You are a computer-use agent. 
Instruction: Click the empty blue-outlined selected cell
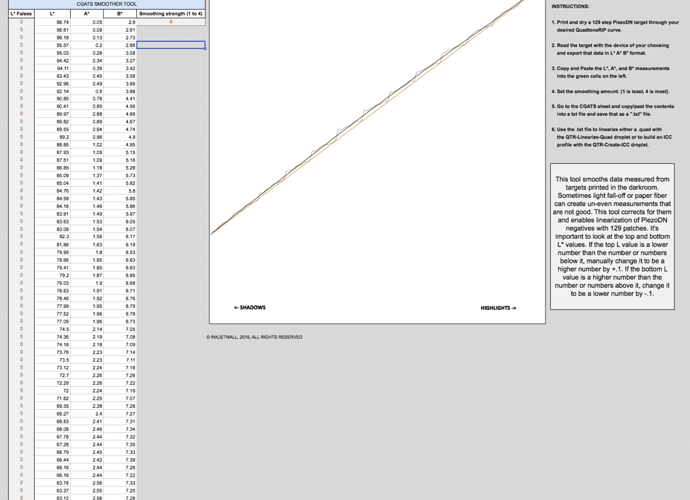pyautogui.click(x=171, y=46)
